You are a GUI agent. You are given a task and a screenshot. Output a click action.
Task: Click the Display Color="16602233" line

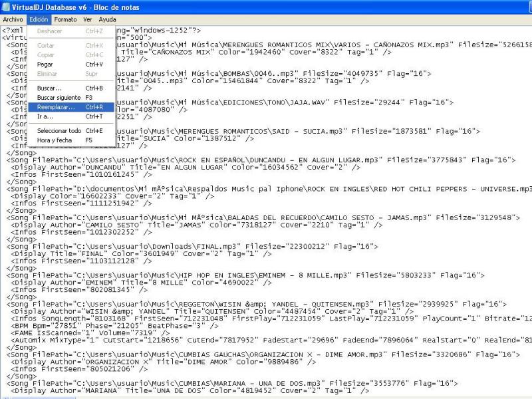[x=112, y=196]
